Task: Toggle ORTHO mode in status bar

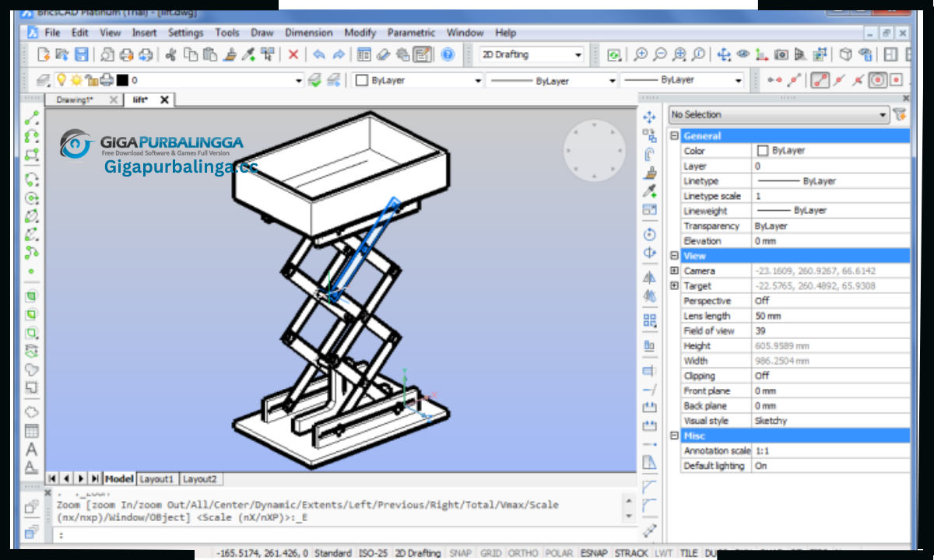Action: [523, 553]
